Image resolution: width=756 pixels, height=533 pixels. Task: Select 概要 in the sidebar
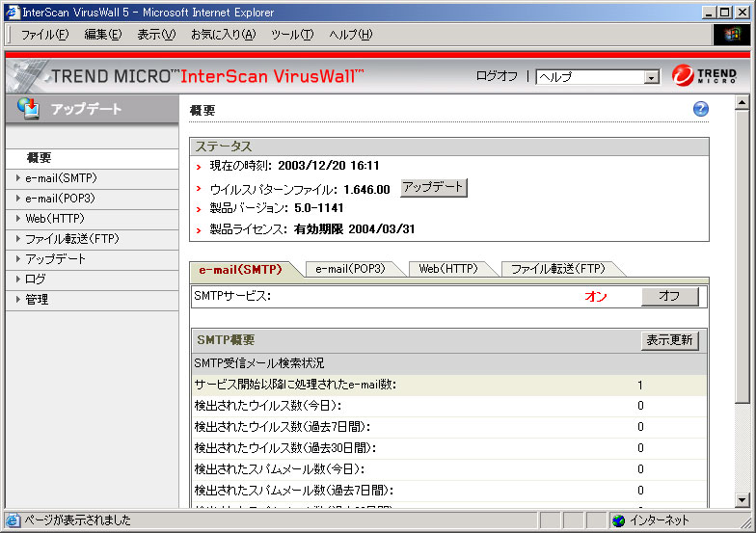click(39, 158)
